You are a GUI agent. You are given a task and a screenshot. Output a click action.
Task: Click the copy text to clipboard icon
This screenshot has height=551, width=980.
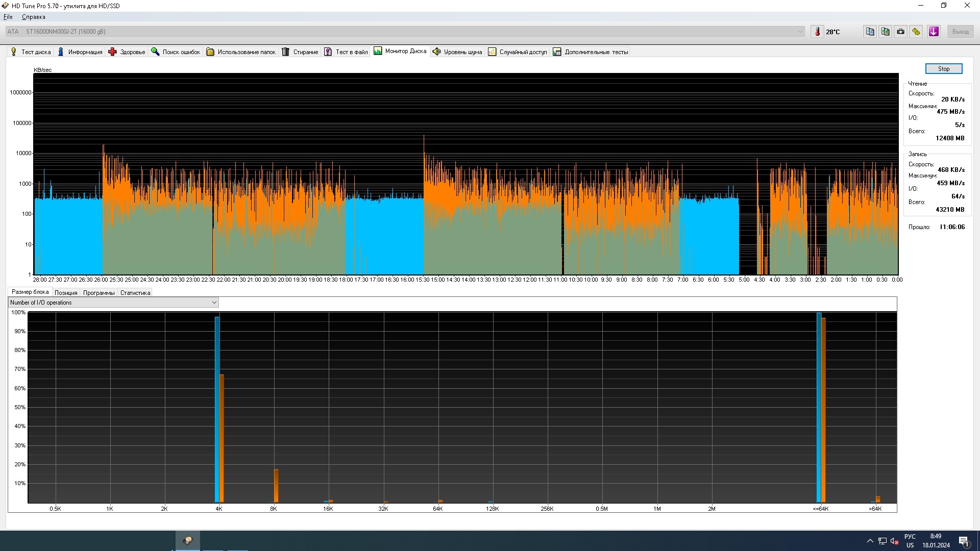[870, 32]
